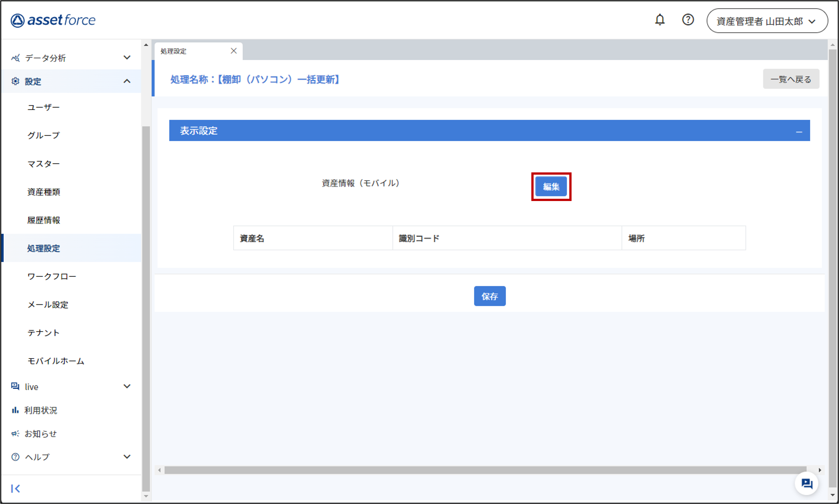Select the 処理設定 tab
Image resolution: width=839 pixels, height=504 pixels.
pos(199,51)
